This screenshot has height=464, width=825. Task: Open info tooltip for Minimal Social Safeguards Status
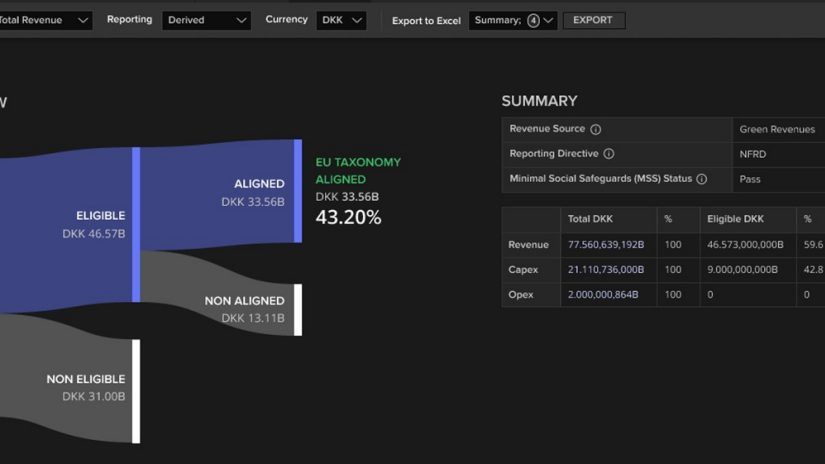tap(702, 179)
